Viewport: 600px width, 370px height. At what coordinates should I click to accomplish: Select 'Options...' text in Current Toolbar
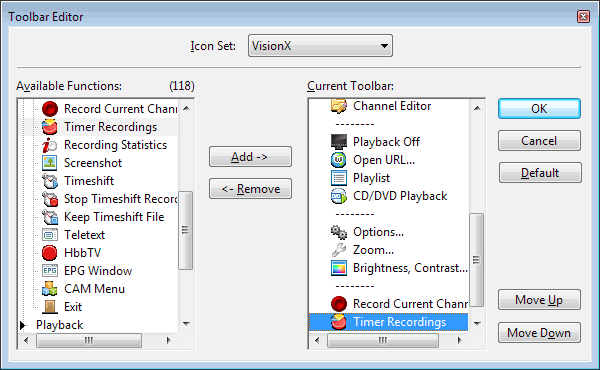pyautogui.click(x=378, y=231)
